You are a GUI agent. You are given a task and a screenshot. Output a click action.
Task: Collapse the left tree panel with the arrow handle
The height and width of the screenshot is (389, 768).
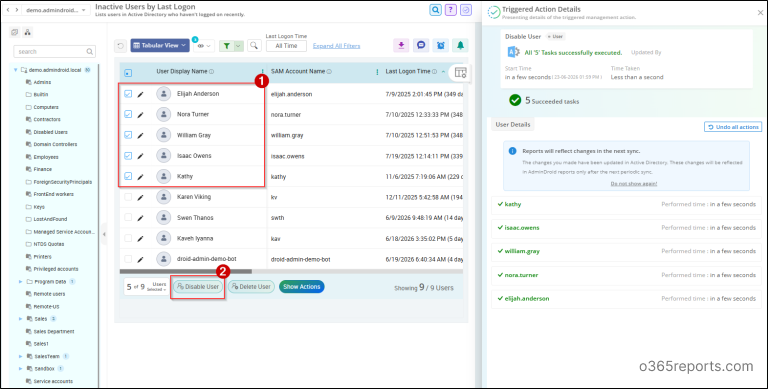103,235
